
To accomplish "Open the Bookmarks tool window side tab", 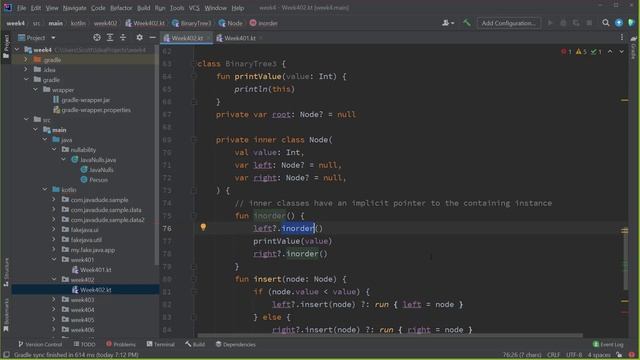I will coord(6,315).
